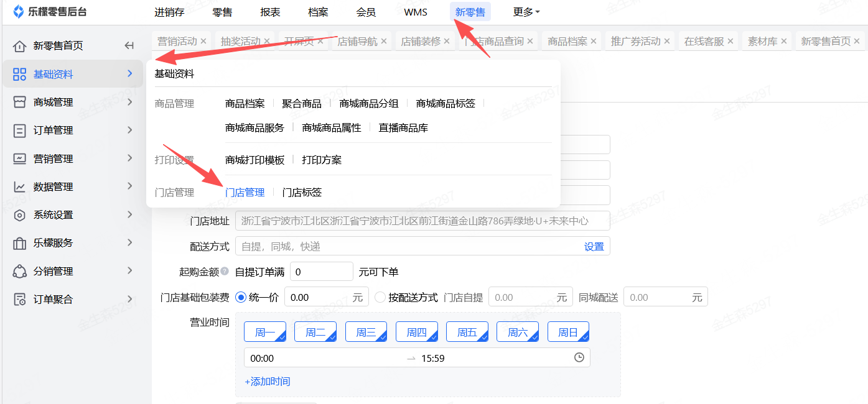Expand the 系统设置 sidebar chevron
This screenshot has height=404, width=868.
[129, 214]
